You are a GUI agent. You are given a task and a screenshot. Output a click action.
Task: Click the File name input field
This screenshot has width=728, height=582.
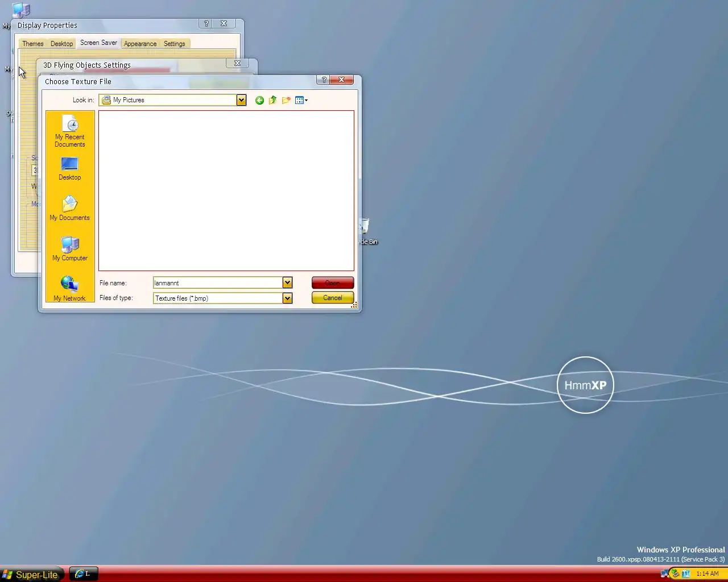pyautogui.click(x=218, y=282)
